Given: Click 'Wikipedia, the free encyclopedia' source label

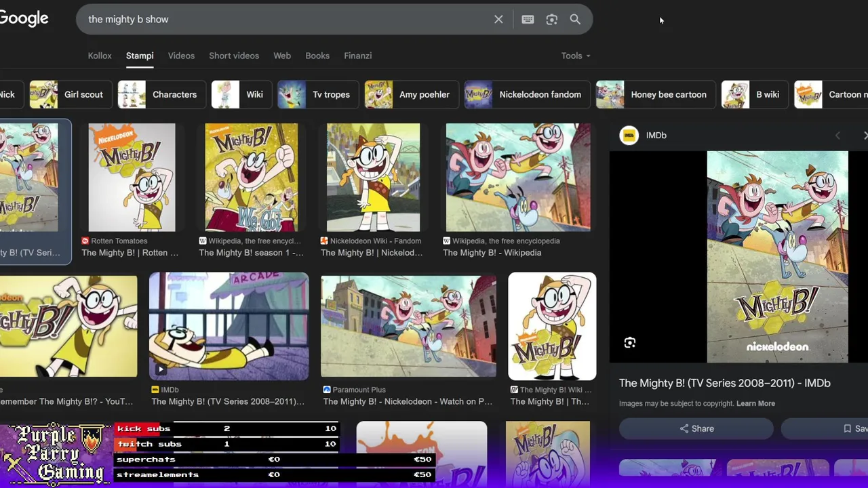Looking at the screenshot, I should [x=506, y=241].
